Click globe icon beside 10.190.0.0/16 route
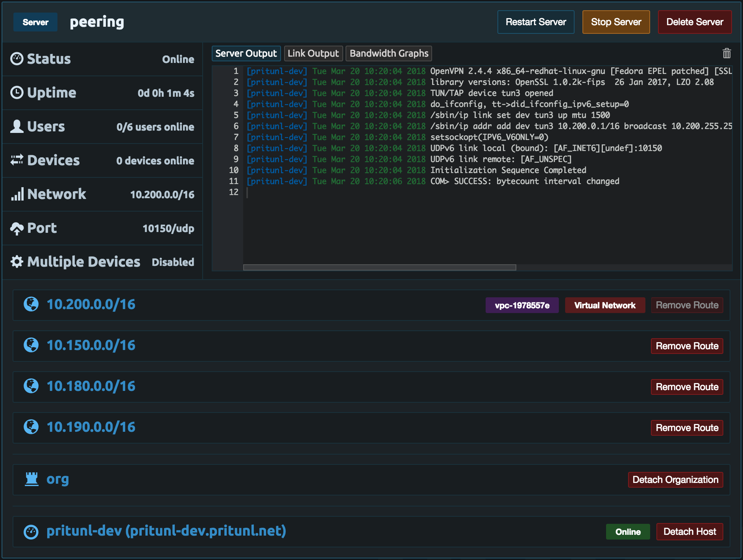Screen dimensions: 743x560 click(x=31, y=427)
